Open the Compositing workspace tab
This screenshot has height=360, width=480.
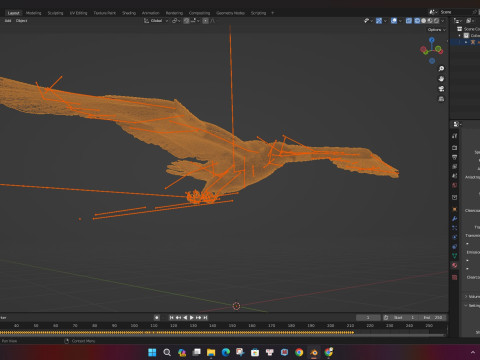tap(199, 13)
